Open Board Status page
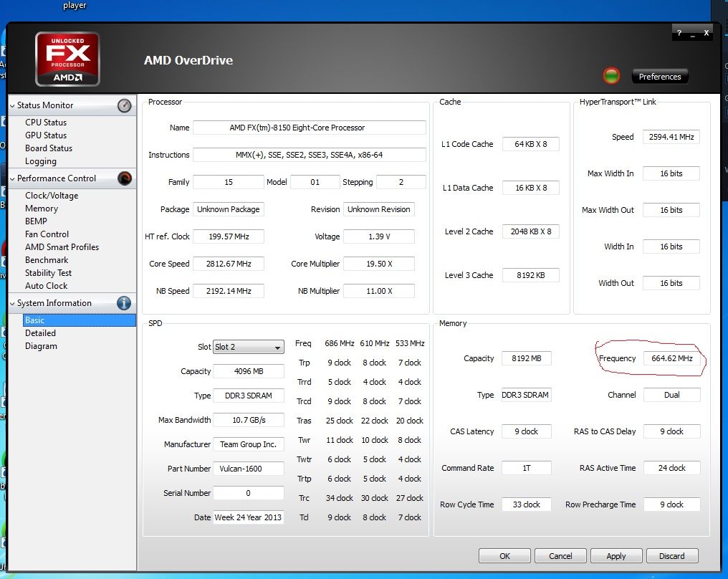Image resolution: width=728 pixels, height=579 pixels. [49, 148]
